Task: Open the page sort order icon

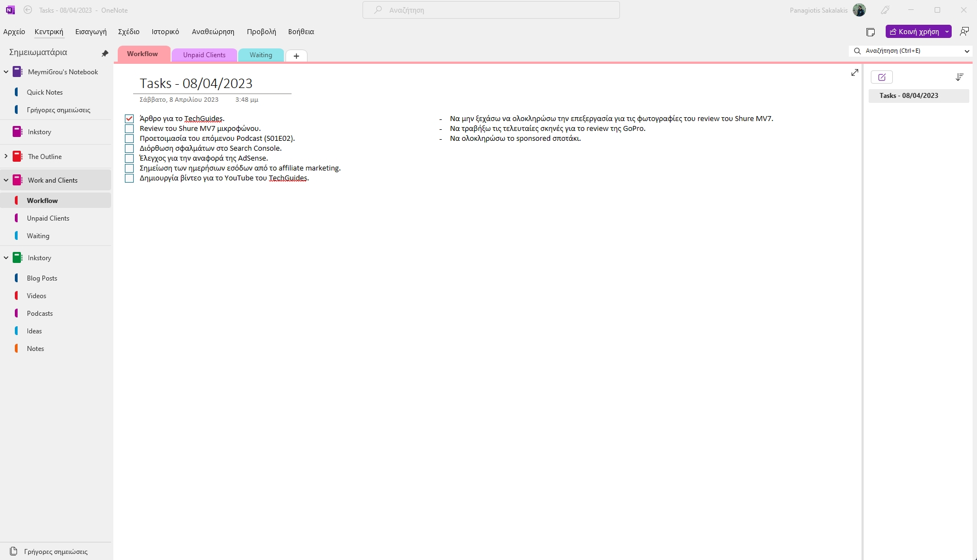Action: point(959,77)
